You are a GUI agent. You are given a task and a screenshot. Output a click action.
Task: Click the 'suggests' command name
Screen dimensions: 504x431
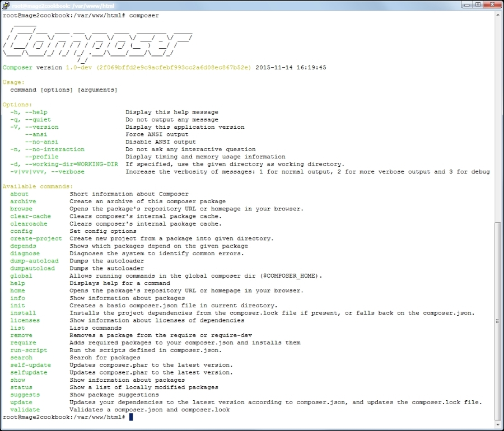(x=25, y=395)
